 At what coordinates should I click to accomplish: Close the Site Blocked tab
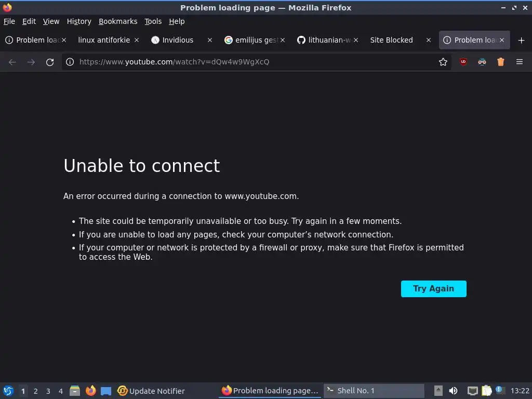click(429, 40)
